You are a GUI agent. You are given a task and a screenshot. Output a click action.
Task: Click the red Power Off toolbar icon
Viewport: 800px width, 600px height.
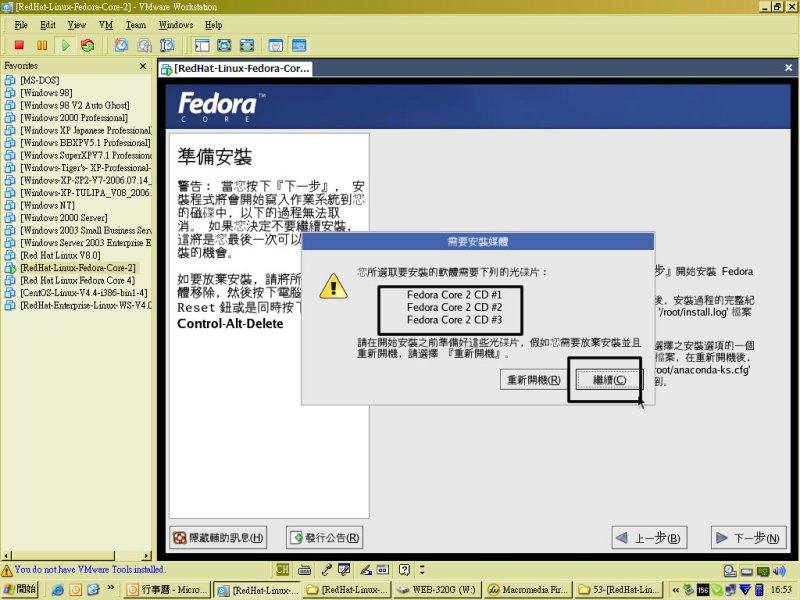coord(19,45)
